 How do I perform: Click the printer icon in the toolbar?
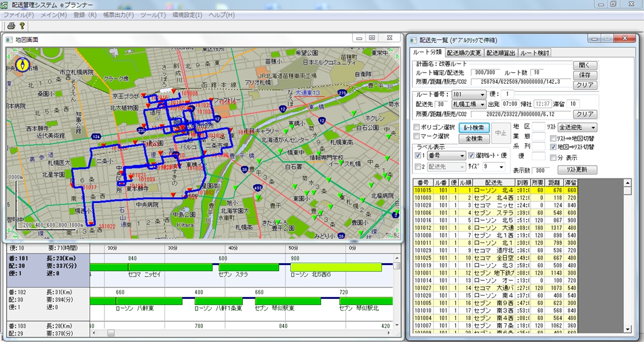[x=11, y=26]
